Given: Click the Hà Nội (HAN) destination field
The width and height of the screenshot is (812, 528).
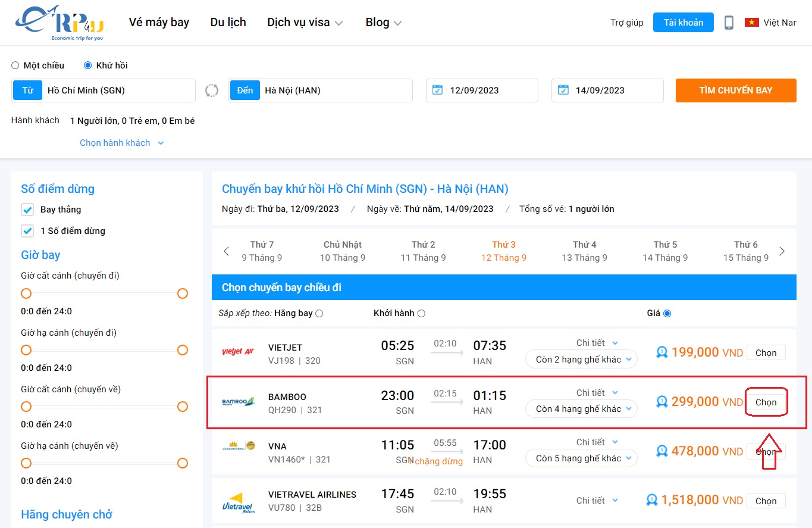Looking at the screenshot, I should click(x=321, y=90).
